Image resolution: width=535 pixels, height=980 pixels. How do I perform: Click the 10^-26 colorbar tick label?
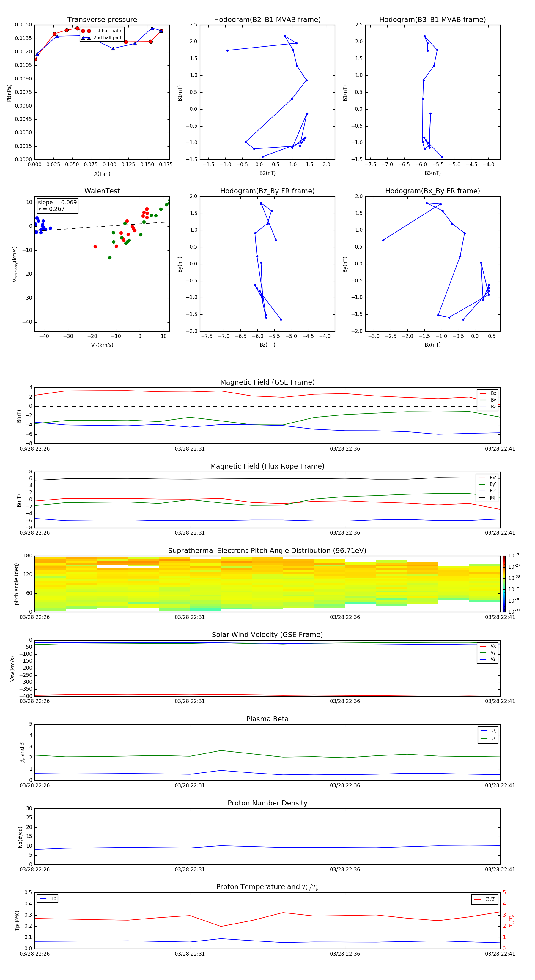tap(514, 555)
